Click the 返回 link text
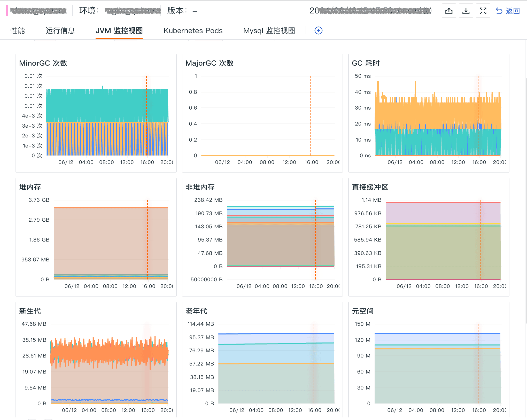 (513, 11)
